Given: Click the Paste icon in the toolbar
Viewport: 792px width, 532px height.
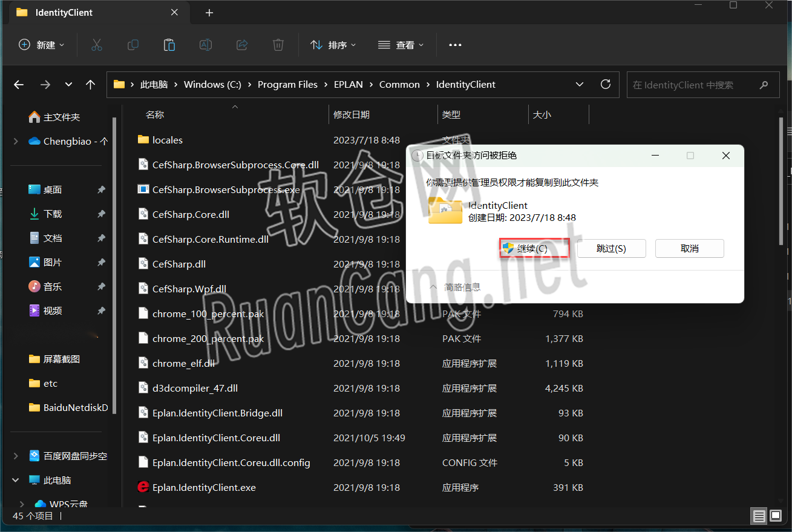Looking at the screenshot, I should 169,44.
